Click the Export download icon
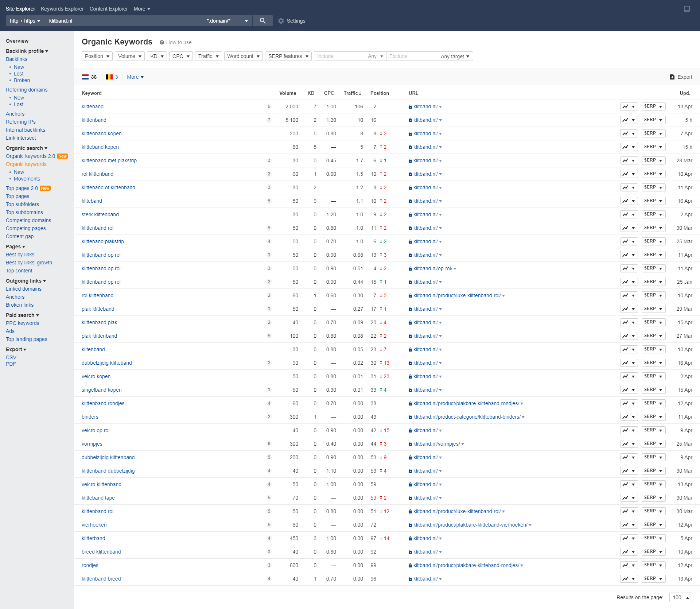700x609 pixels. 672,77
